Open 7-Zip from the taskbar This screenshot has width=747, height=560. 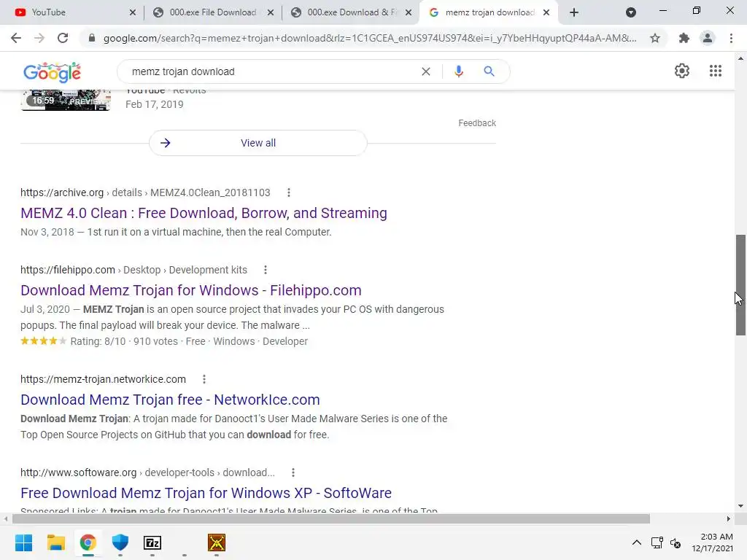click(152, 542)
